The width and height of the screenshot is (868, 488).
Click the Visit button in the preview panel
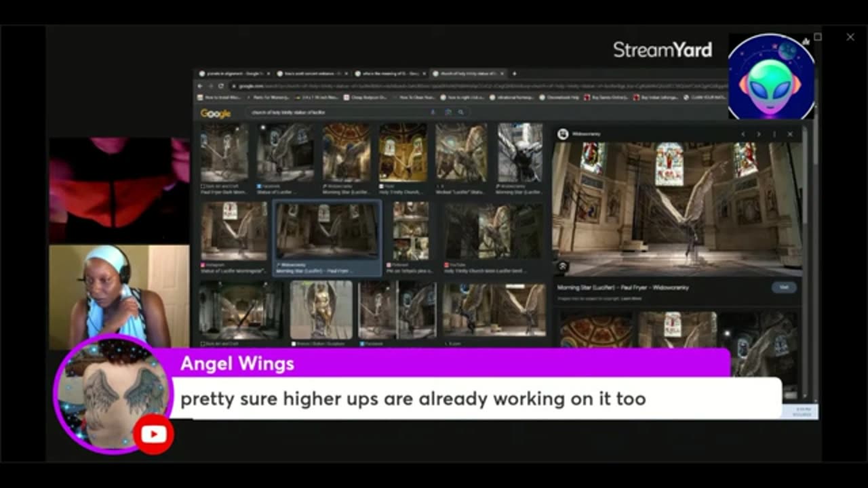click(x=784, y=287)
